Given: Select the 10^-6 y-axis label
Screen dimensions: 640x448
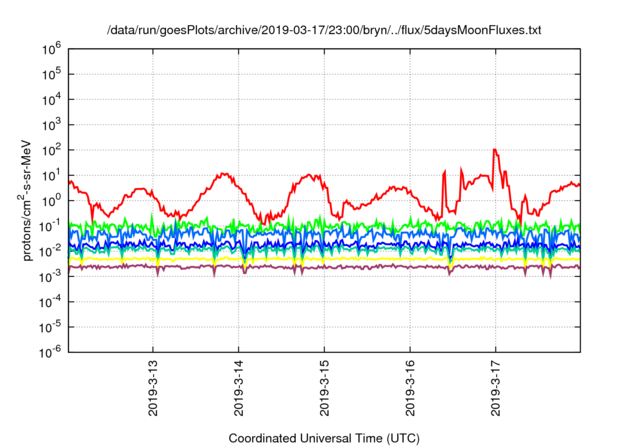Looking at the screenshot, I should pyautogui.click(x=50, y=353).
